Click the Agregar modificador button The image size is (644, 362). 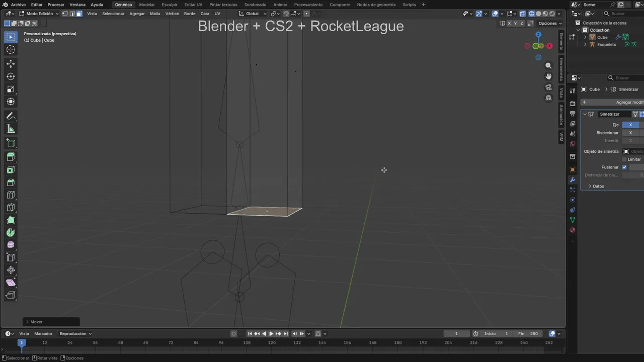point(612,102)
